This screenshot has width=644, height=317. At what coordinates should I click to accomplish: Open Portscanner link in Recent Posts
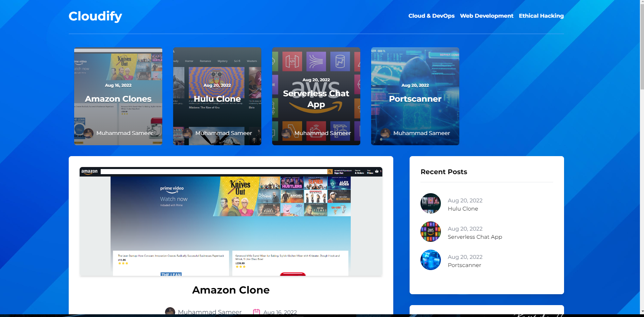(x=464, y=265)
